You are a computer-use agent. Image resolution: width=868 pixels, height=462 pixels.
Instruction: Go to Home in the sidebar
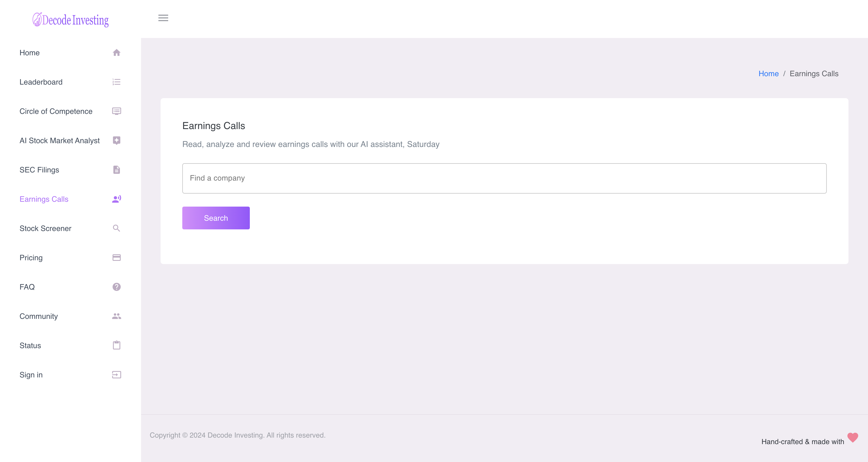pos(30,53)
